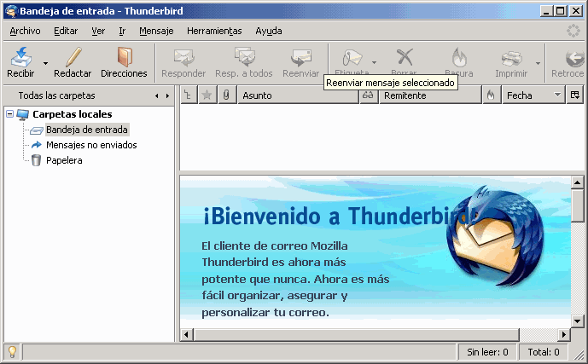588x364 pixels.
Task: Click the vertical scrollbar thumb
Action: pyautogui.click(x=577, y=205)
